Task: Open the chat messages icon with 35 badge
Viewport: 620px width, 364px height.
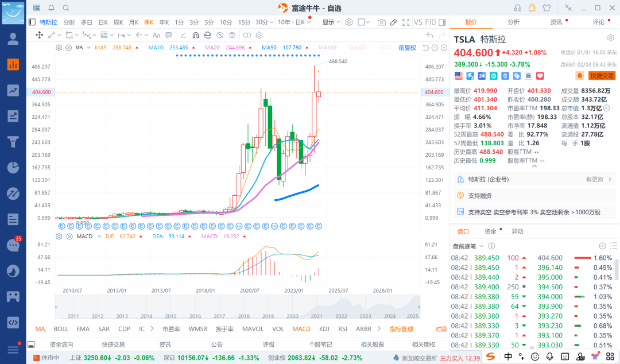Action: click(x=13, y=245)
